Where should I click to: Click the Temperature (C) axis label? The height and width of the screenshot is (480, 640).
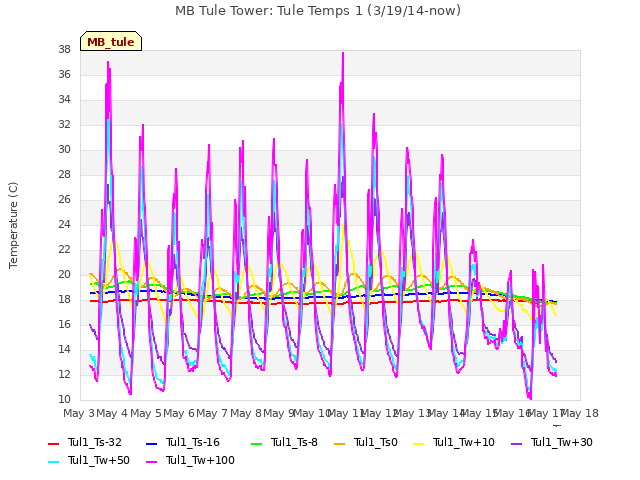[x=13, y=225]
